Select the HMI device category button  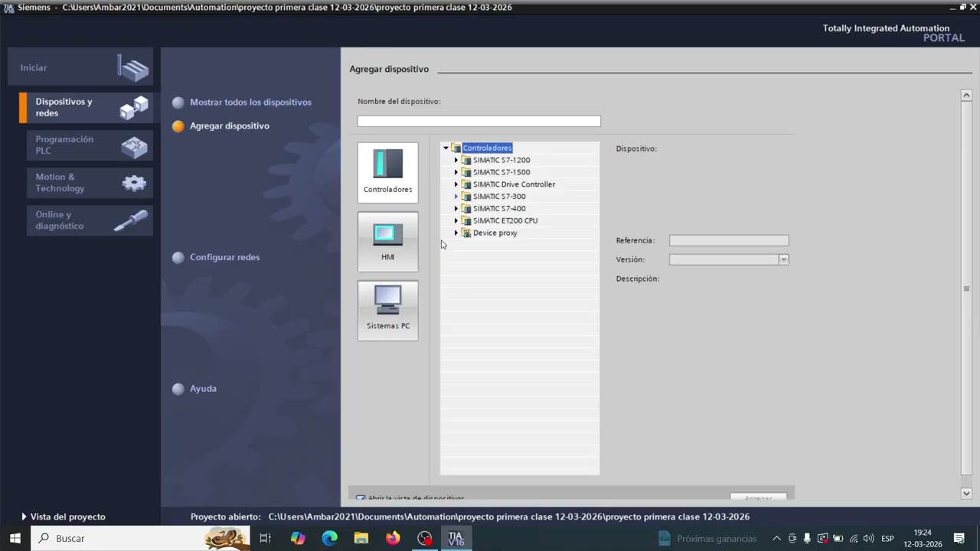coord(387,241)
